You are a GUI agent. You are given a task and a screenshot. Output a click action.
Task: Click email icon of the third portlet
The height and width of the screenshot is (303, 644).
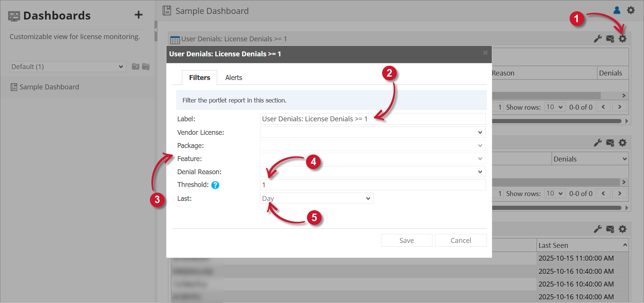(x=610, y=229)
